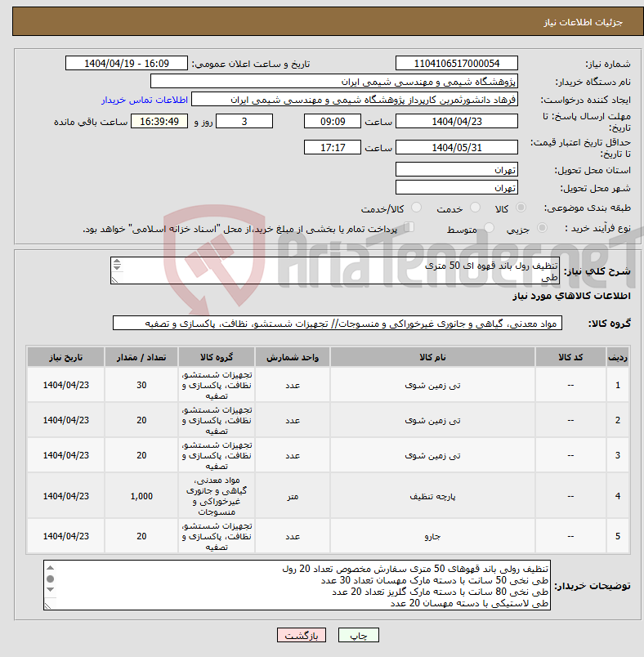Click the متر unit cell
The width and height of the screenshot is (644, 657).
[x=293, y=496]
